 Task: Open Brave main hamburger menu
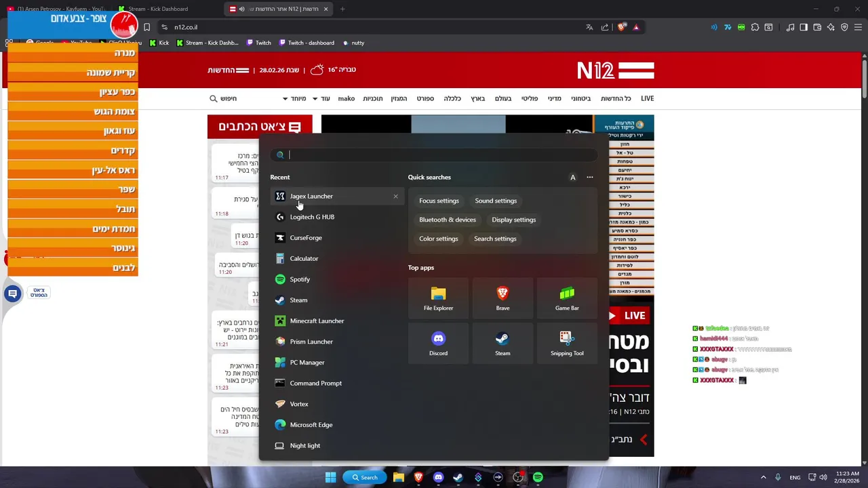click(858, 27)
